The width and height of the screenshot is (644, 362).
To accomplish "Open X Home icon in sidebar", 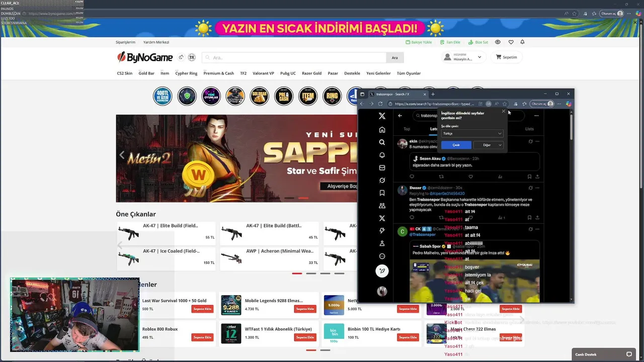I will tap(382, 130).
